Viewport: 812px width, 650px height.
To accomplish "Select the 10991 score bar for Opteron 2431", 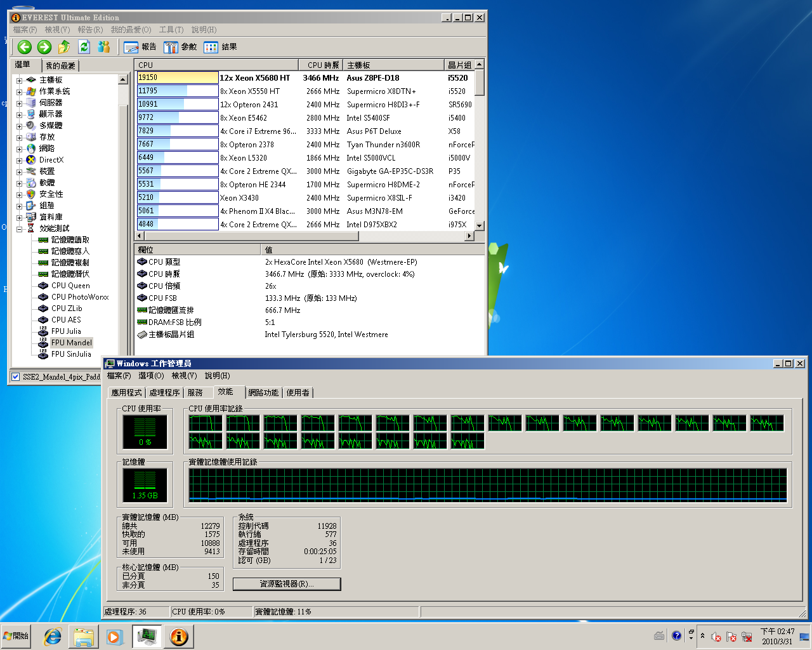I will pyautogui.click(x=178, y=104).
